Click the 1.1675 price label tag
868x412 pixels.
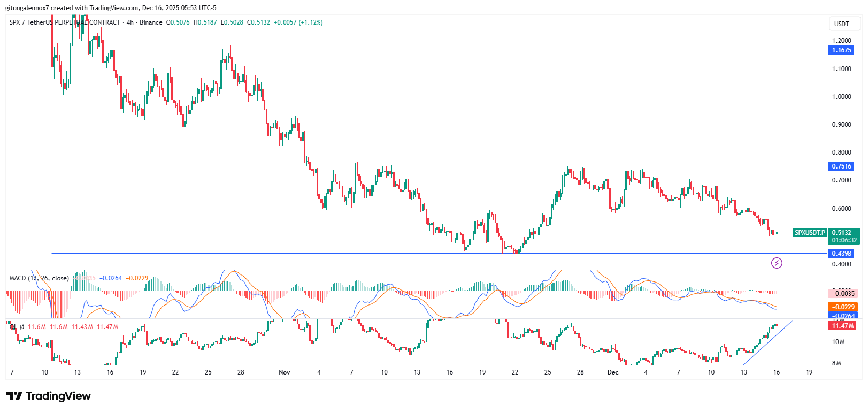pyautogui.click(x=841, y=50)
